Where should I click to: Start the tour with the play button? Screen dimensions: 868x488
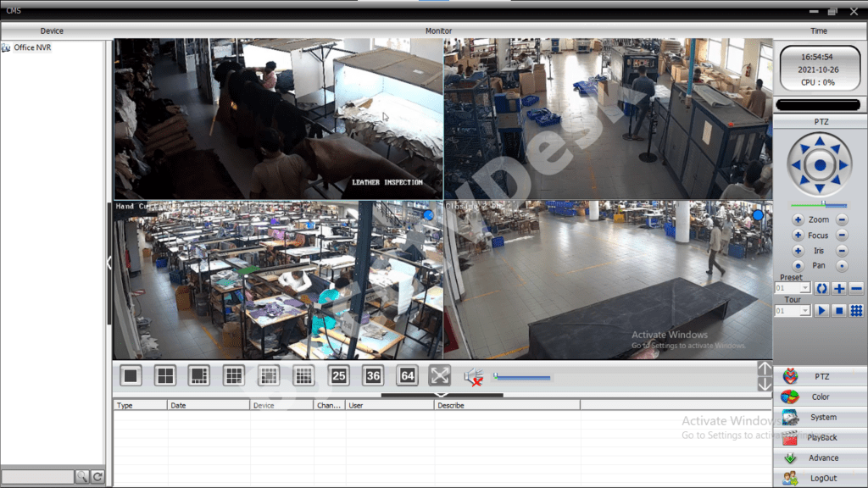(821, 311)
